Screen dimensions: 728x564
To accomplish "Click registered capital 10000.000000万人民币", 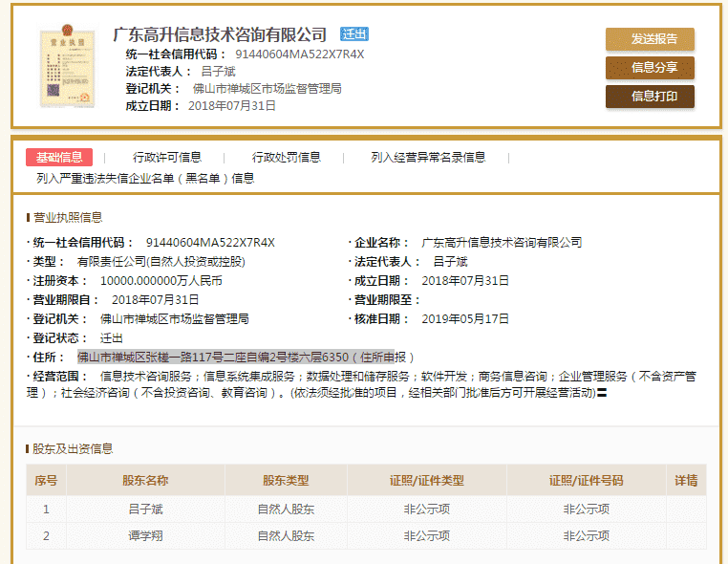I will pyautogui.click(x=161, y=281).
